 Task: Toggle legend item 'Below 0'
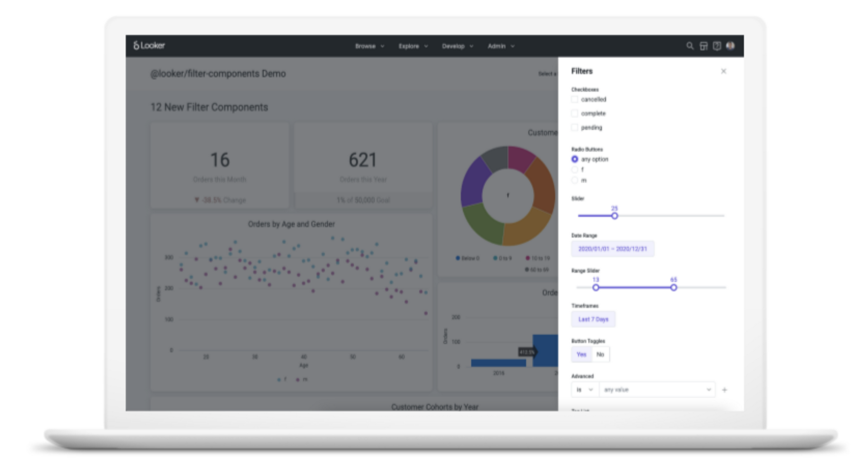pyautogui.click(x=467, y=258)
